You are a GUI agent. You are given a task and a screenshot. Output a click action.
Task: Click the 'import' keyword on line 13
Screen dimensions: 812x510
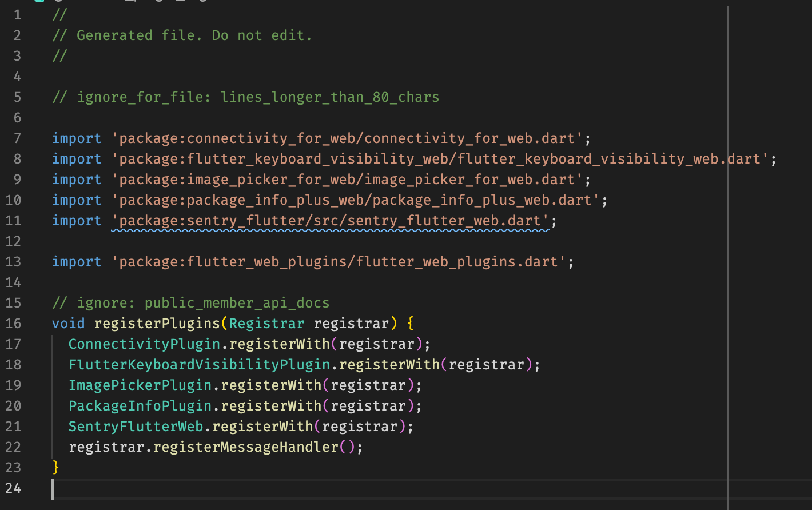(77, 262)
